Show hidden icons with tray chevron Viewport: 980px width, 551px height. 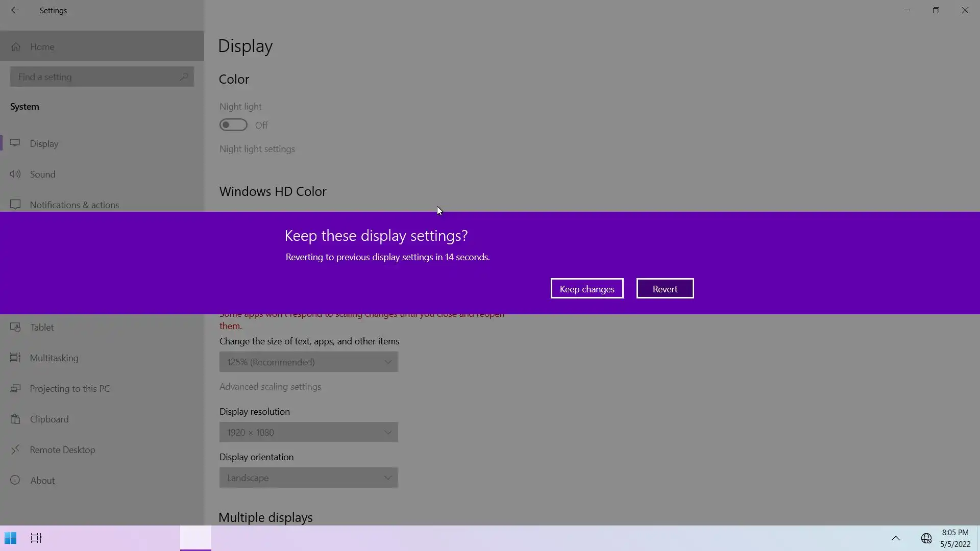pos(896,538)
